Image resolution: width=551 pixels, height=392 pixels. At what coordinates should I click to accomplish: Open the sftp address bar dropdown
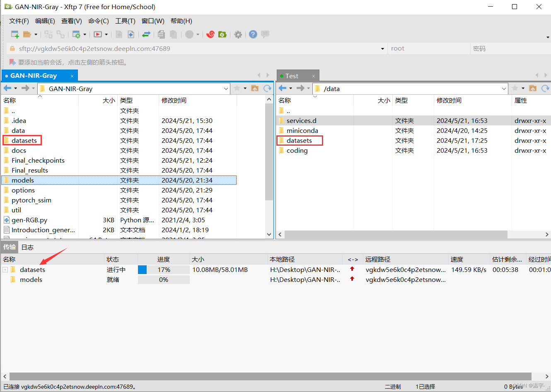(382, 48)
